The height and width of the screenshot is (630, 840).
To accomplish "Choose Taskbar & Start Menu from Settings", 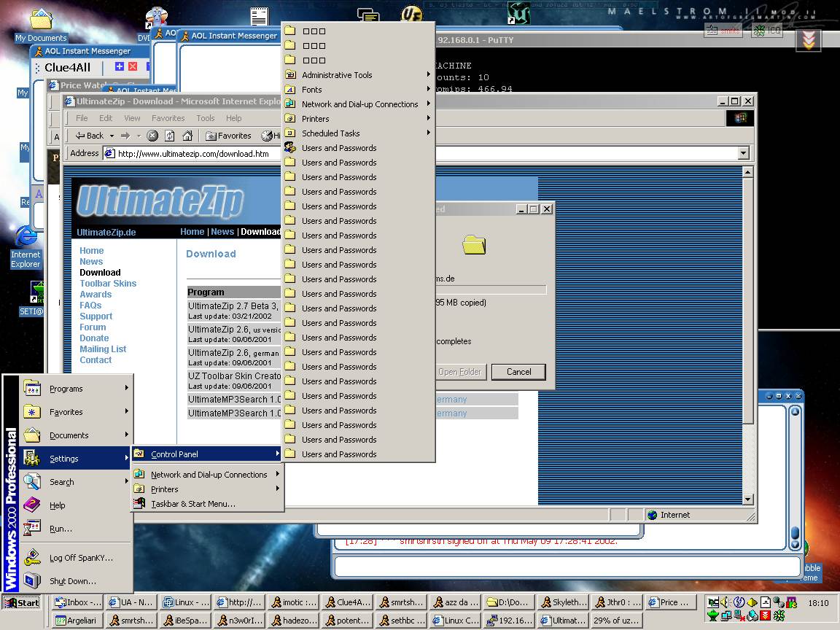I will click(193, 504).
